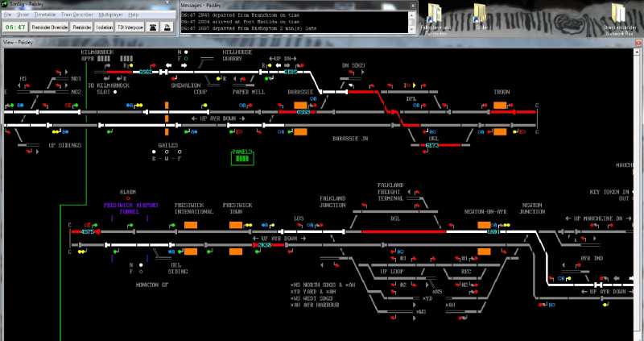
Task: Select the Gailes F circle
Action: tap(180, 152)
